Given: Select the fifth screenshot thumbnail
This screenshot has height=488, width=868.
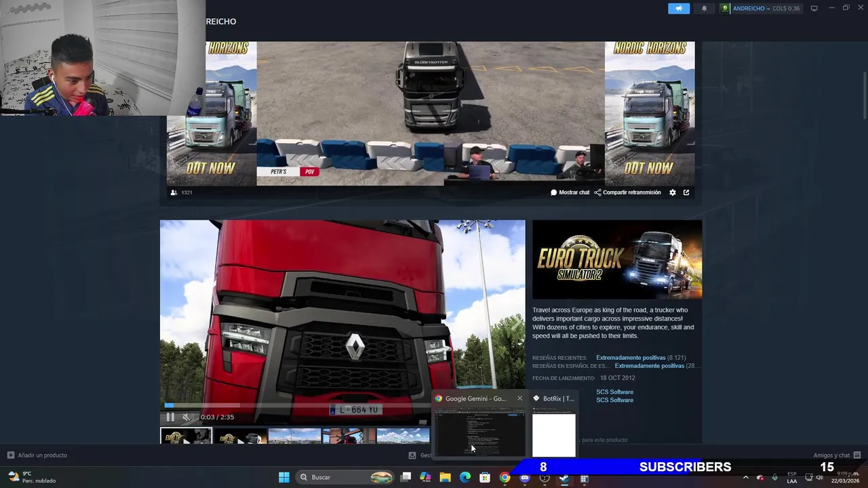Looking at the screenshot, I should tap(403, 436).
